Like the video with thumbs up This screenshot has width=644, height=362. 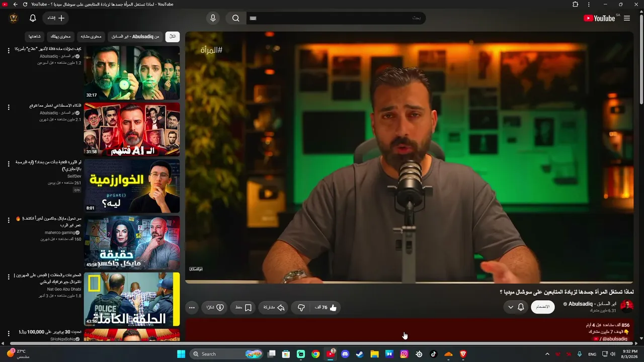[326, 308]
